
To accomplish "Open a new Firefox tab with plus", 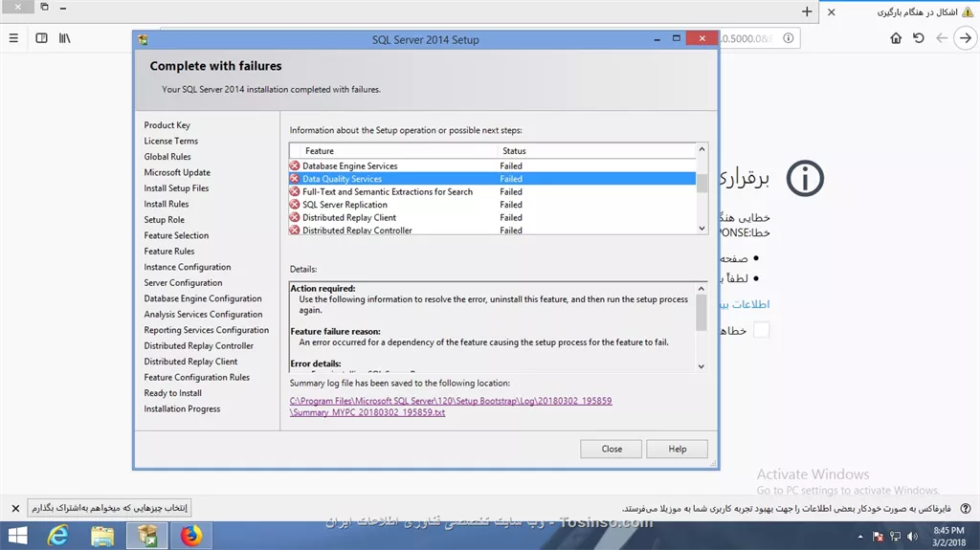I will pyautogui.click(x=807, y=11).
